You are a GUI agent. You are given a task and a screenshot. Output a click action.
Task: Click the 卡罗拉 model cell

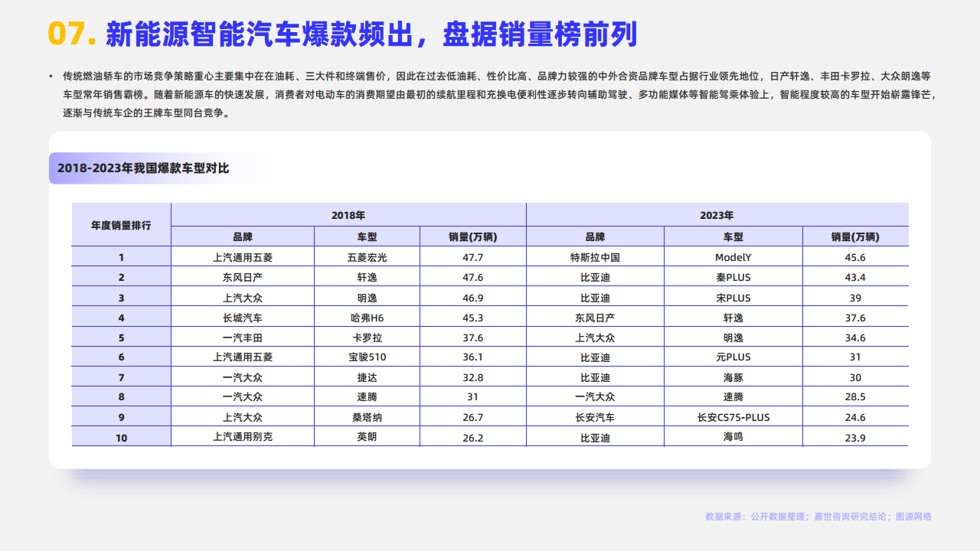[x=367, y=337]
